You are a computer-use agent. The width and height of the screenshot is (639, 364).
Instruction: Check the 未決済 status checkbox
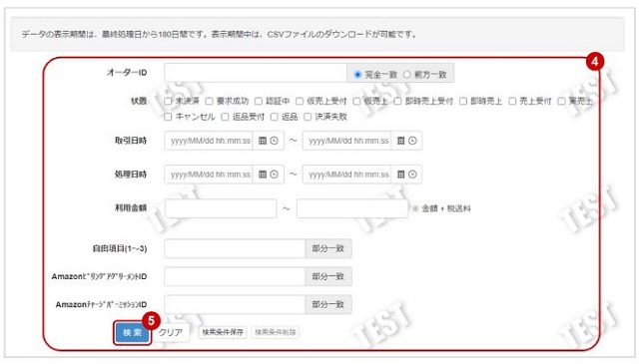point(168,101)
